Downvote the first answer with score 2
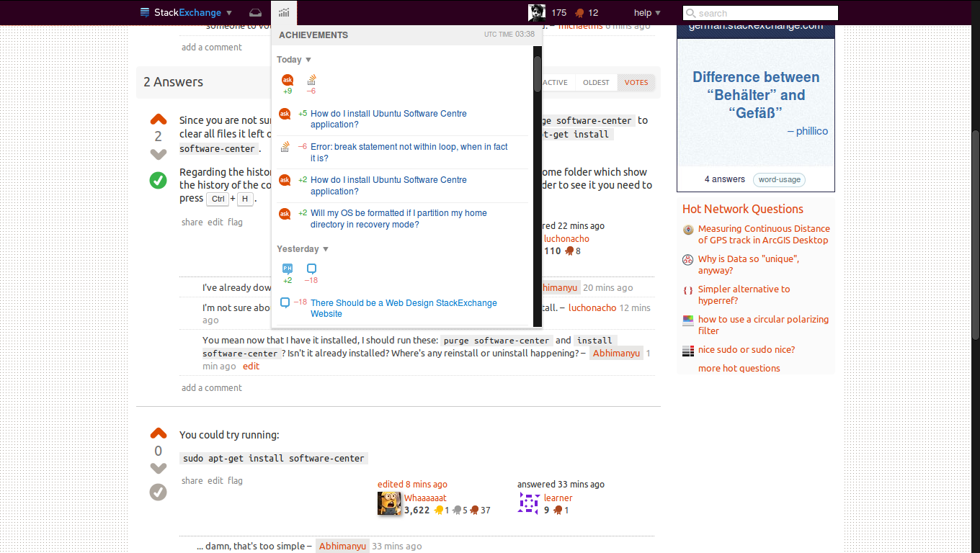980x553 pixels. tap(159, 154)
